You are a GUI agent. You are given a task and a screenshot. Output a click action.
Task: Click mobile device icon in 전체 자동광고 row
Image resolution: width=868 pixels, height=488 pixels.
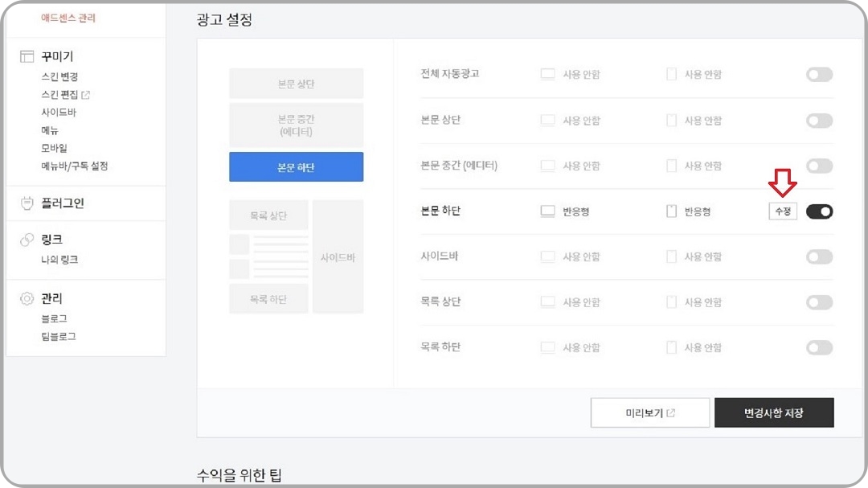[x=671, y=74]
